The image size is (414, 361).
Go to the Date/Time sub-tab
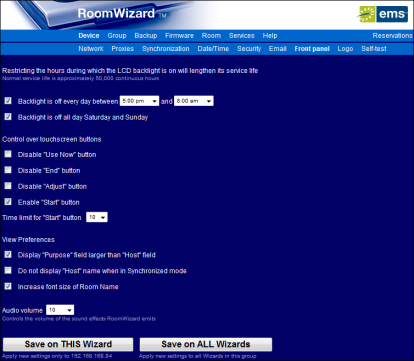[x=213, y=49]
